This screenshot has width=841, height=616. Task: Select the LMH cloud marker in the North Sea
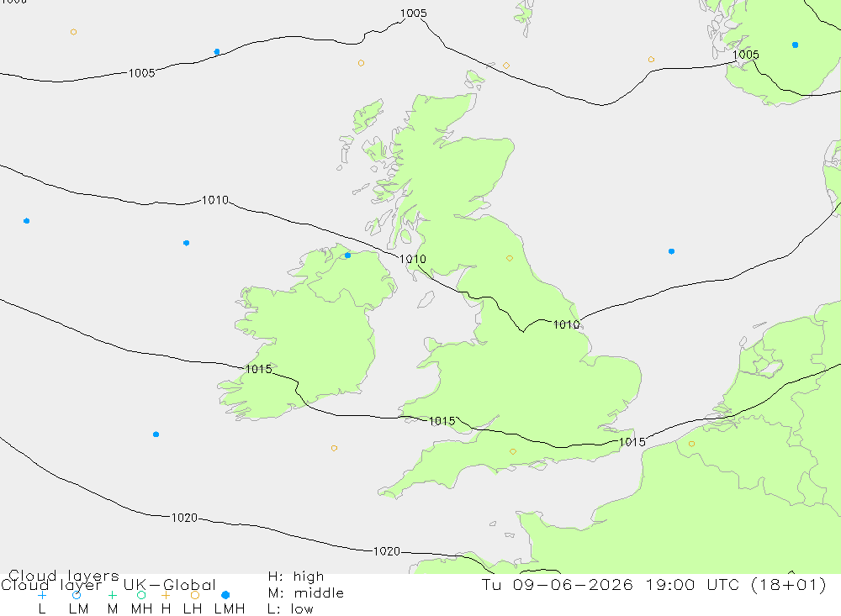coord(671,251)
